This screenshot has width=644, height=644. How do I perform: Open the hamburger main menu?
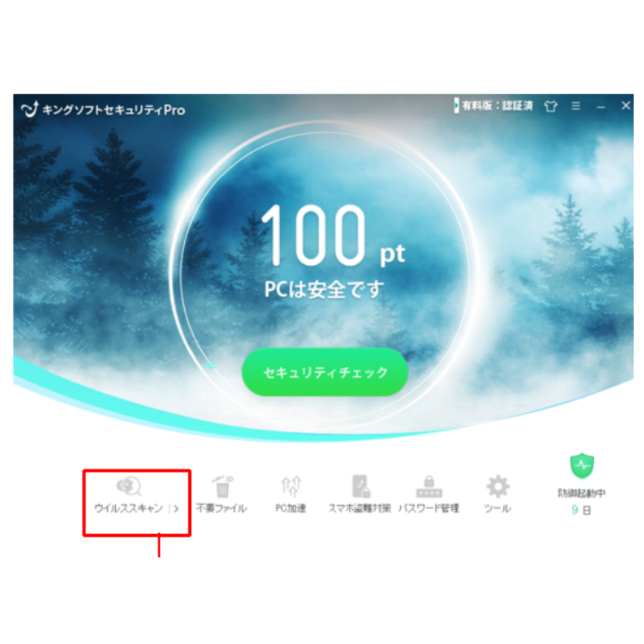[576, 106]
